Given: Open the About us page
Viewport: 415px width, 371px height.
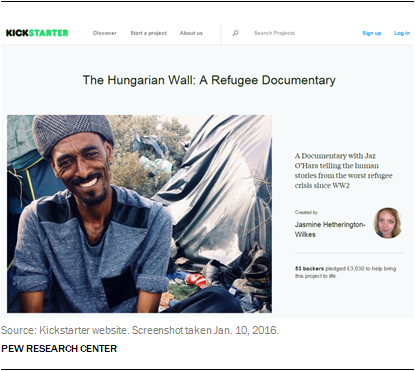Looking at the screenshot, I should 191,33.
